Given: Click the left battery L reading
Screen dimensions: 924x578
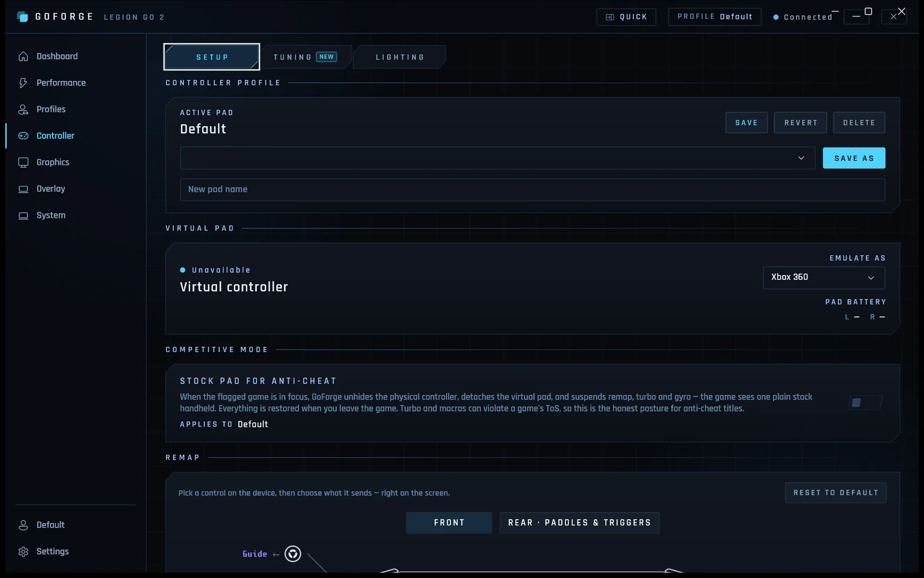Looking at the screenshot, I should (x=852, y=317).
